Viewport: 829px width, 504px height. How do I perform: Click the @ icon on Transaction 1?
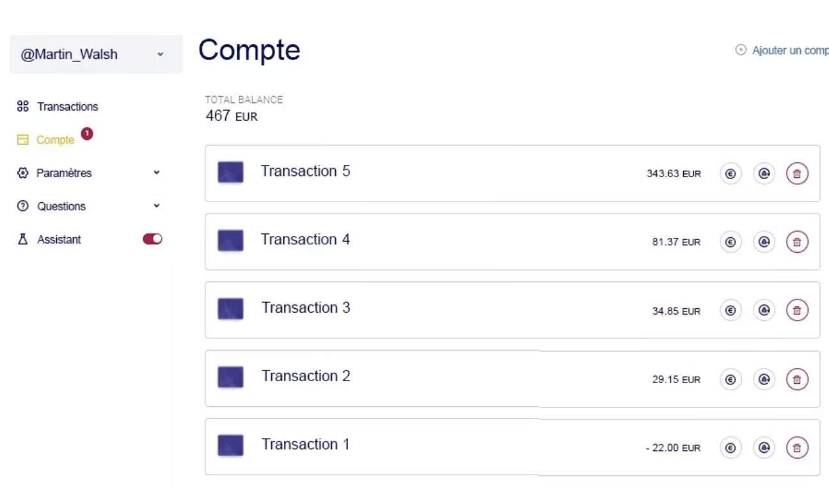coord(764,448)
